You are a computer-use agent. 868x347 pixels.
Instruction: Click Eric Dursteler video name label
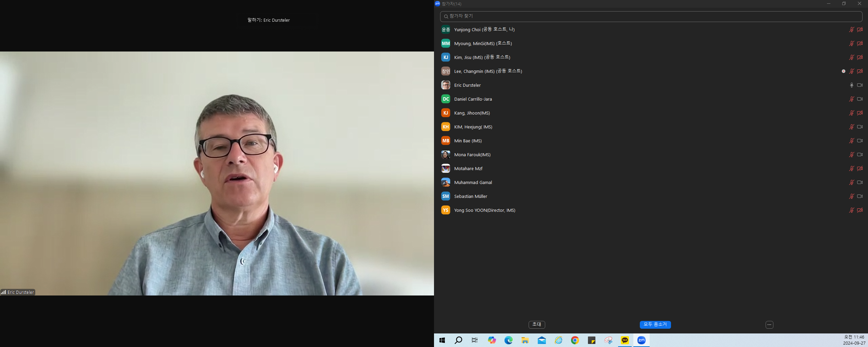point(18,292)
